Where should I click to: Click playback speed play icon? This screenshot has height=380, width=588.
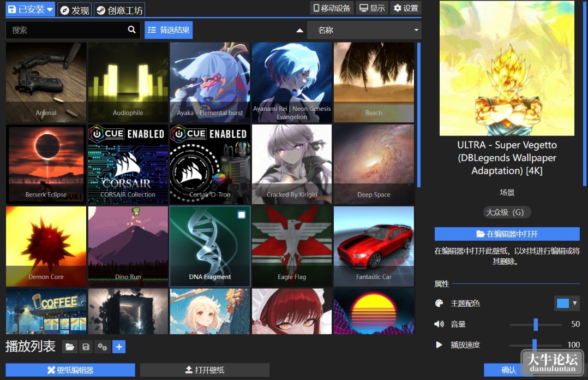pyautogui.click(x=439, y=345)
